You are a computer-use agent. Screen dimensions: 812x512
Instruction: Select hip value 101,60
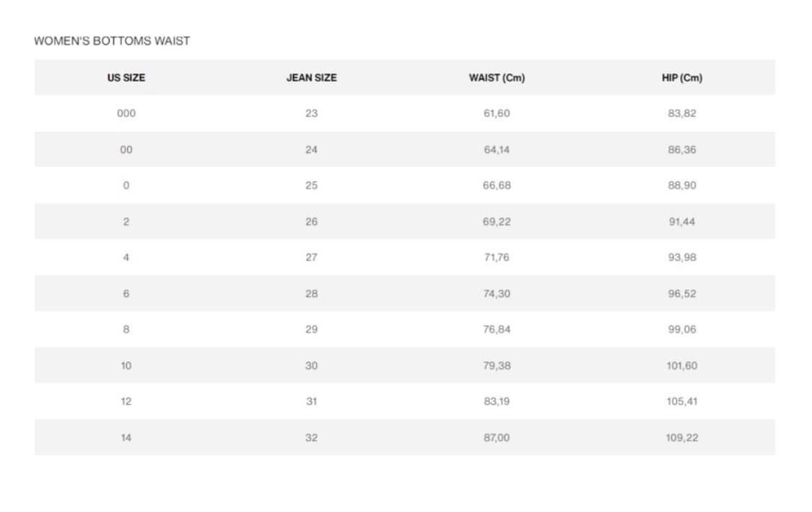[x=681, y=365]
